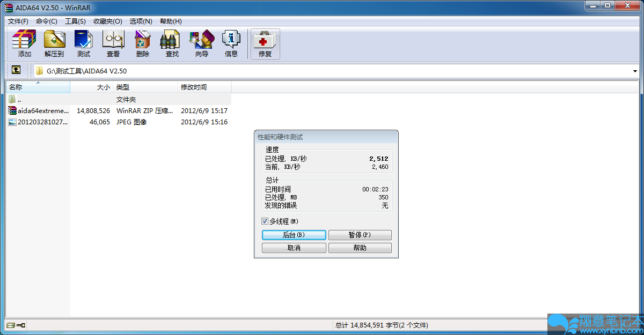Click the 性能和硬件测试 dialog title
644x335 pixels.
click(280, 137)
